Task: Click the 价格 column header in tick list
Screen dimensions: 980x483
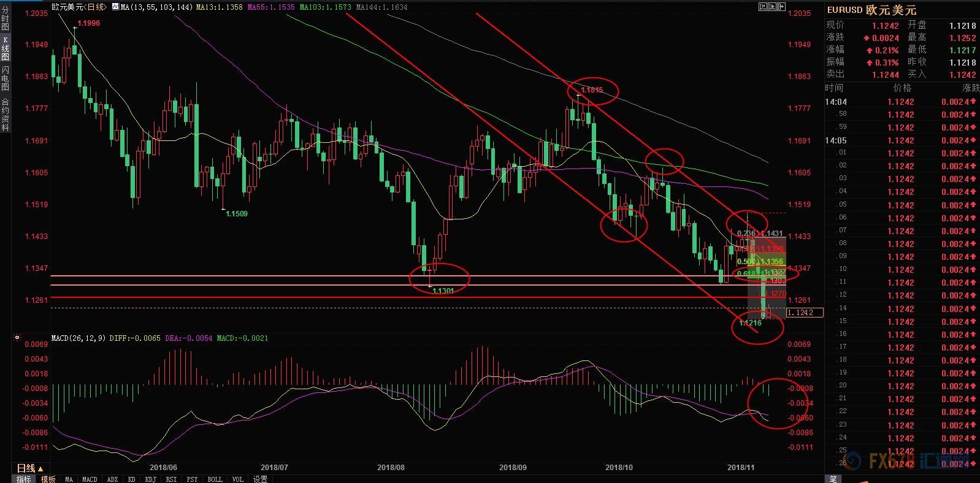Action: (903, 88)
